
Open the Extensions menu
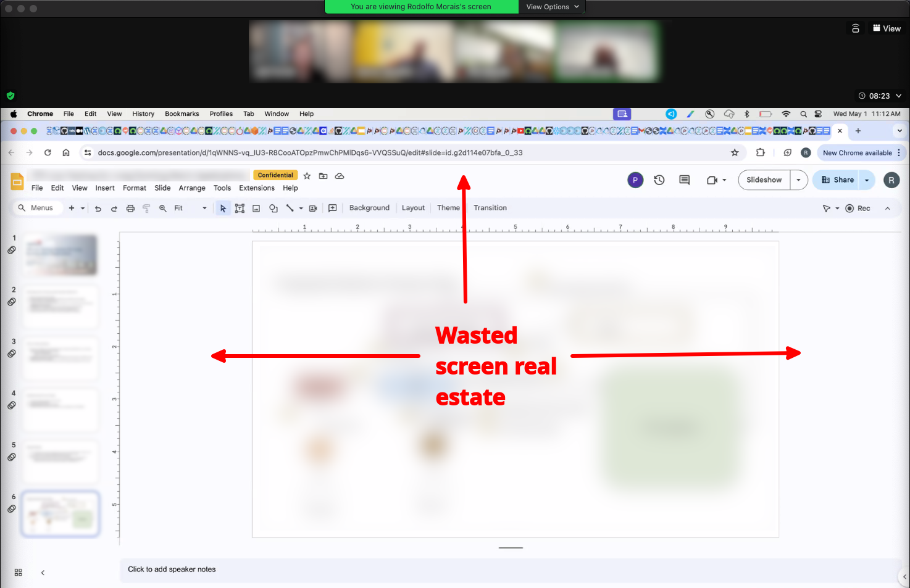tap(256, 188)
